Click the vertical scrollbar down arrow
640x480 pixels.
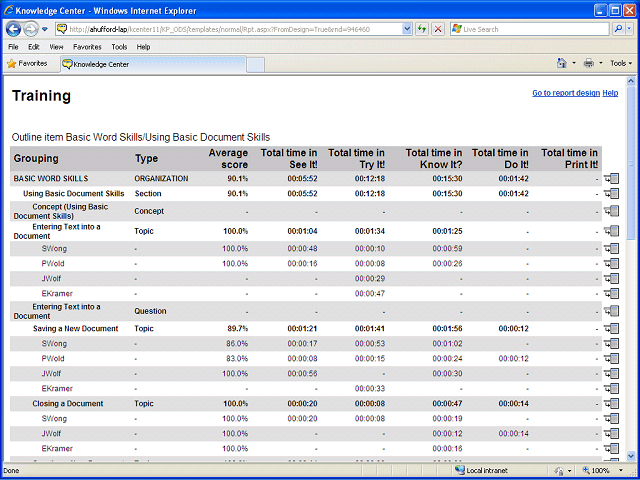[x=631, y=455]
